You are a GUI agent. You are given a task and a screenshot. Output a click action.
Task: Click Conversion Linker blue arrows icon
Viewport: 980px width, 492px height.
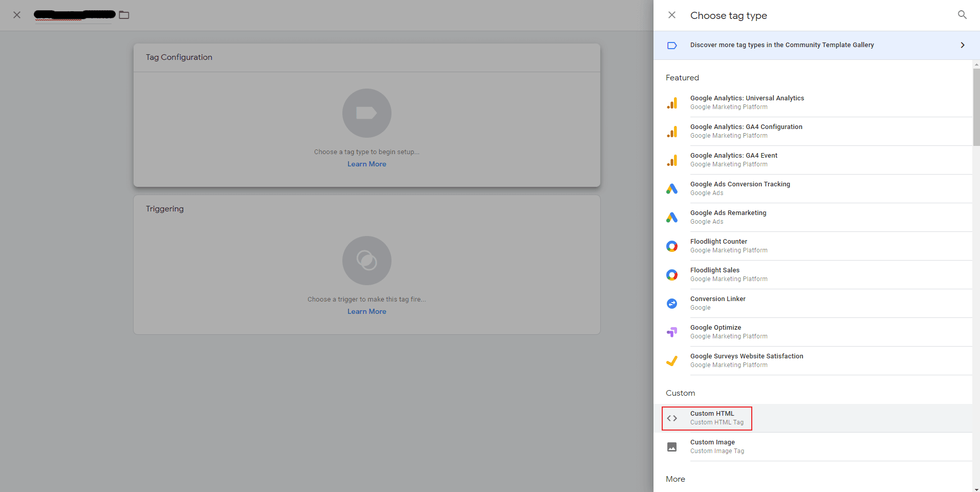672,304
